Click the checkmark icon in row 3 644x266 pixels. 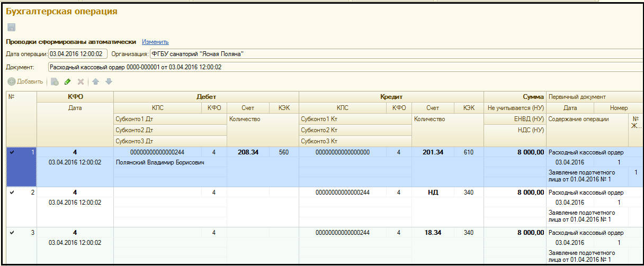pyautogui.click(x=12, y=233)
